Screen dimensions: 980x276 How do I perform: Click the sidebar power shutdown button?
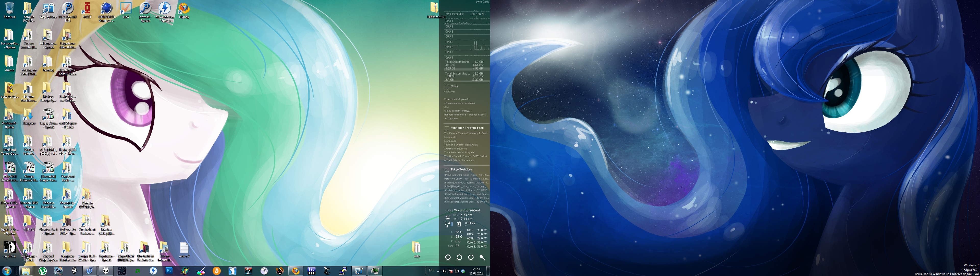(x=471, y=257)
